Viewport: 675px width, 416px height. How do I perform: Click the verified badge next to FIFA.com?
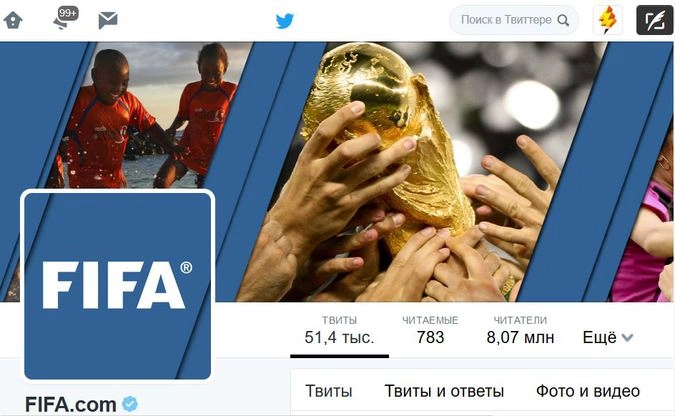pyautogui.click(x=130, y=404)
